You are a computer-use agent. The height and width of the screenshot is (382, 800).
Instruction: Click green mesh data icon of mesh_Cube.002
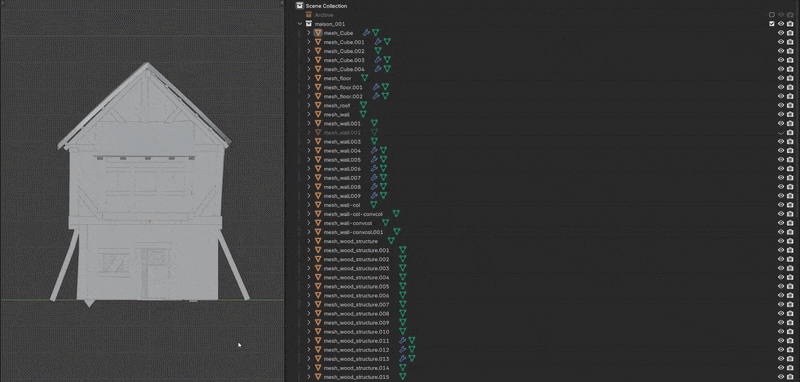point(378,51)
